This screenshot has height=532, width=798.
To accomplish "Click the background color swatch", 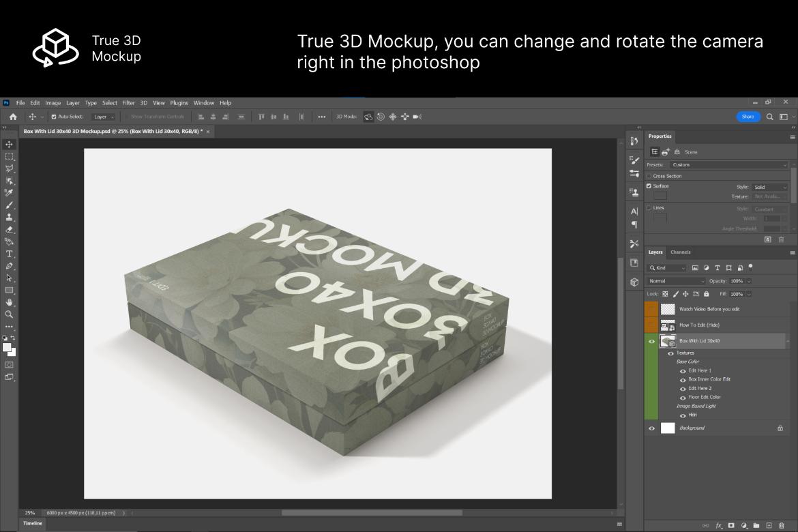I will (13, 352).
